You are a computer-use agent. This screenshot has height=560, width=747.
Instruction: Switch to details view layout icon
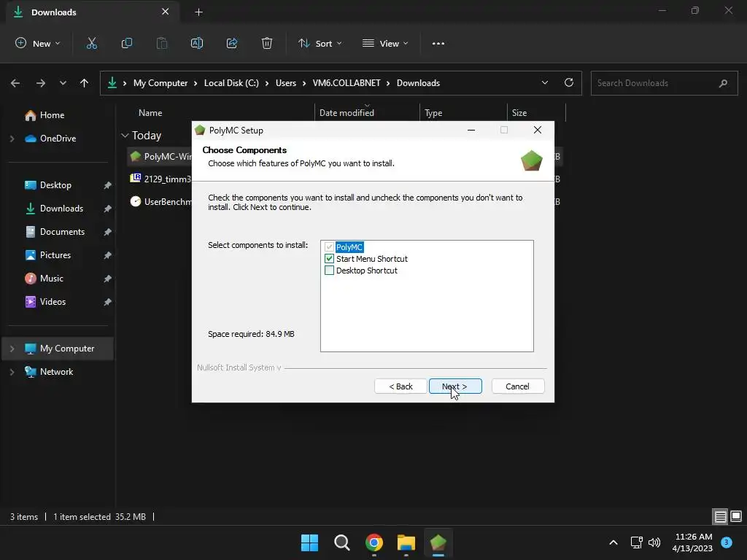pyautogui.click(x=720, y=516)
